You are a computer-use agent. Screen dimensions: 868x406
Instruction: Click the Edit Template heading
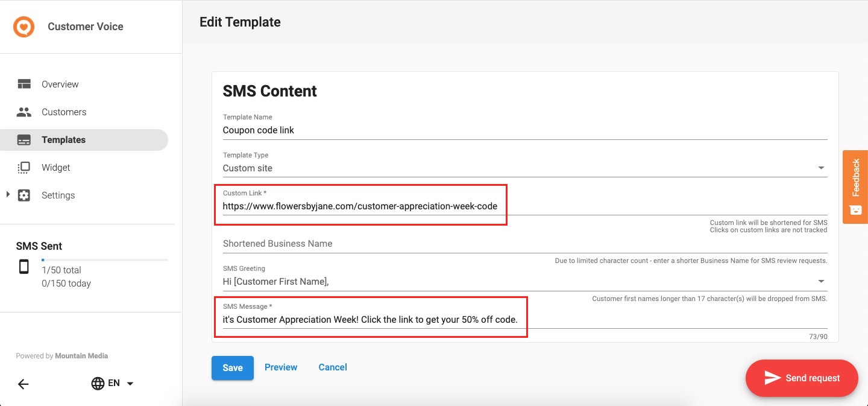[x=240, y=22]
